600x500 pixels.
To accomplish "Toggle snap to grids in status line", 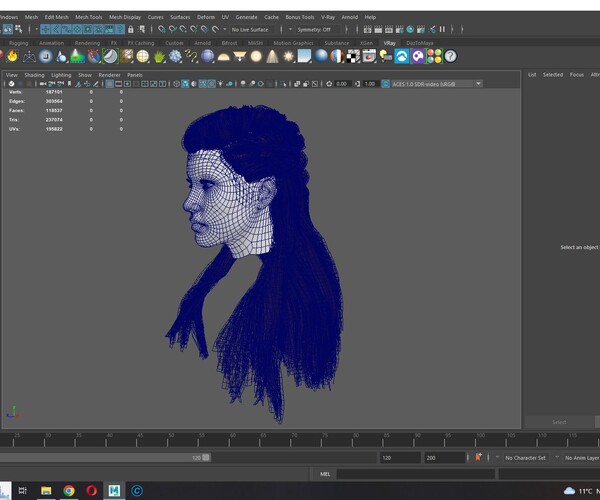I will (x=162, y=29).
